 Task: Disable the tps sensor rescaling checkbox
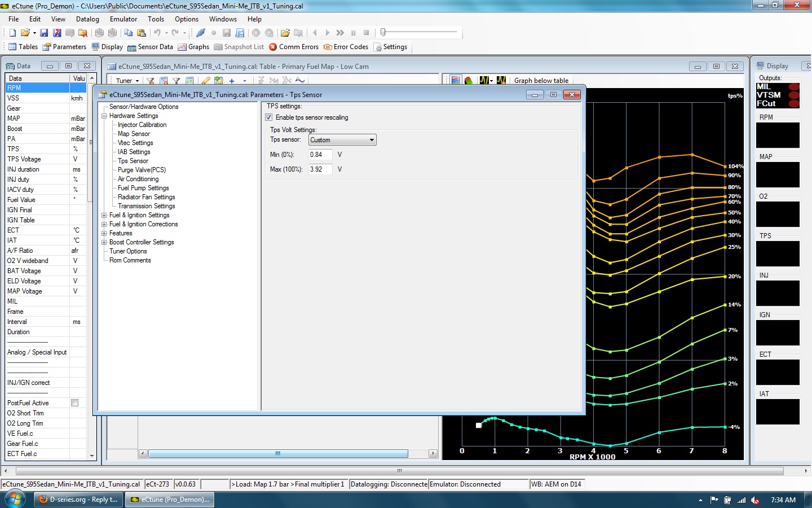269,117
